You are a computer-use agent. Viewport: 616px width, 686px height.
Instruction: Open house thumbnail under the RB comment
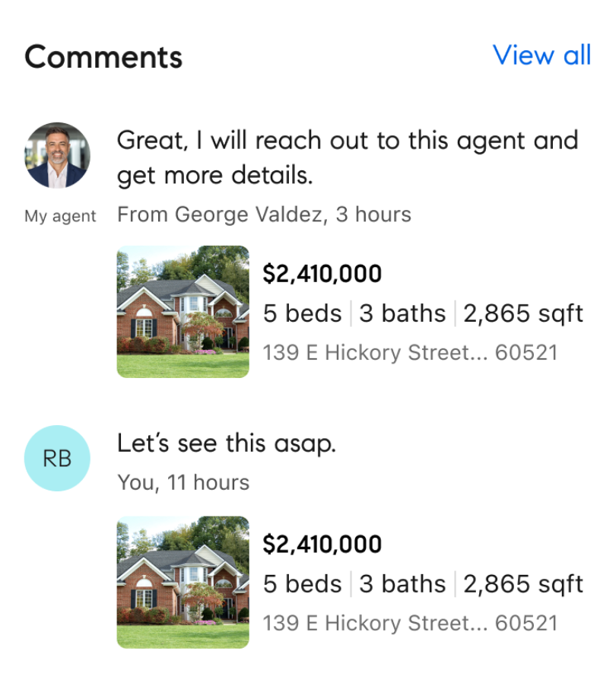point(183,583)
